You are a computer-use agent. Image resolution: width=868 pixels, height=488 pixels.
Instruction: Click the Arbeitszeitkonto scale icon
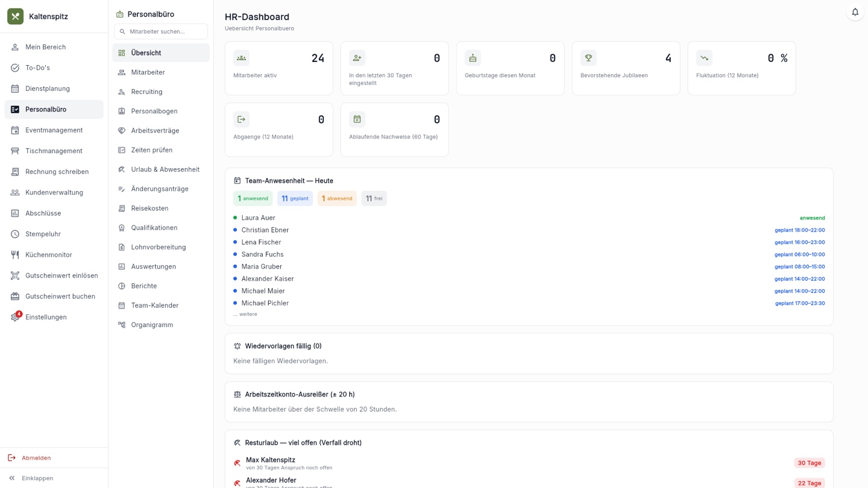coord(237,395)
